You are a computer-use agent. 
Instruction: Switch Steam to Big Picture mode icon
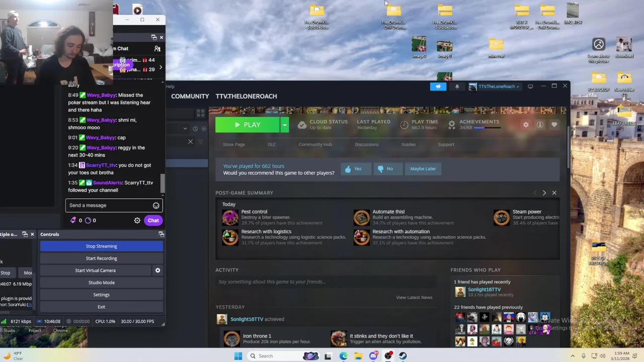pos(530,86)
